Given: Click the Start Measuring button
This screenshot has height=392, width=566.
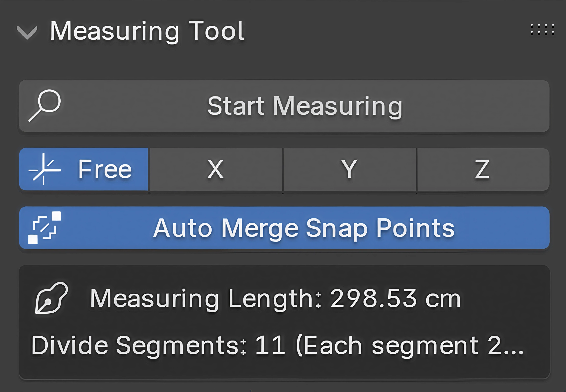Looking at the screenshot, I should tap(284, 106).
